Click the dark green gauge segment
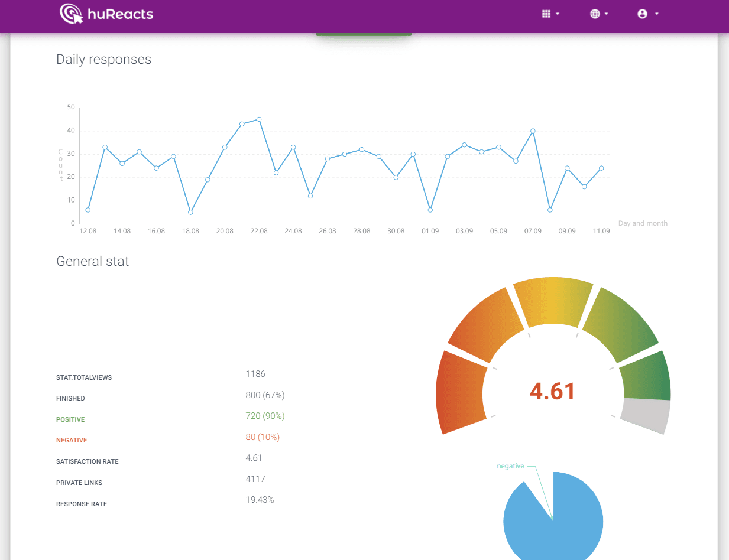The width and height of the screenshot is (729, 560). 647,375
